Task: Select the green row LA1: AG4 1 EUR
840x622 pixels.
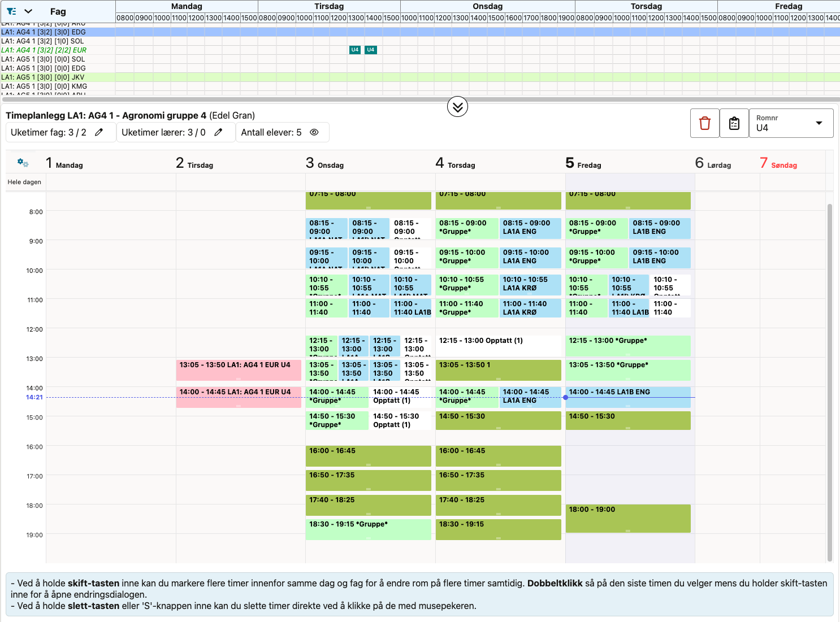Action: pos(420,50)
